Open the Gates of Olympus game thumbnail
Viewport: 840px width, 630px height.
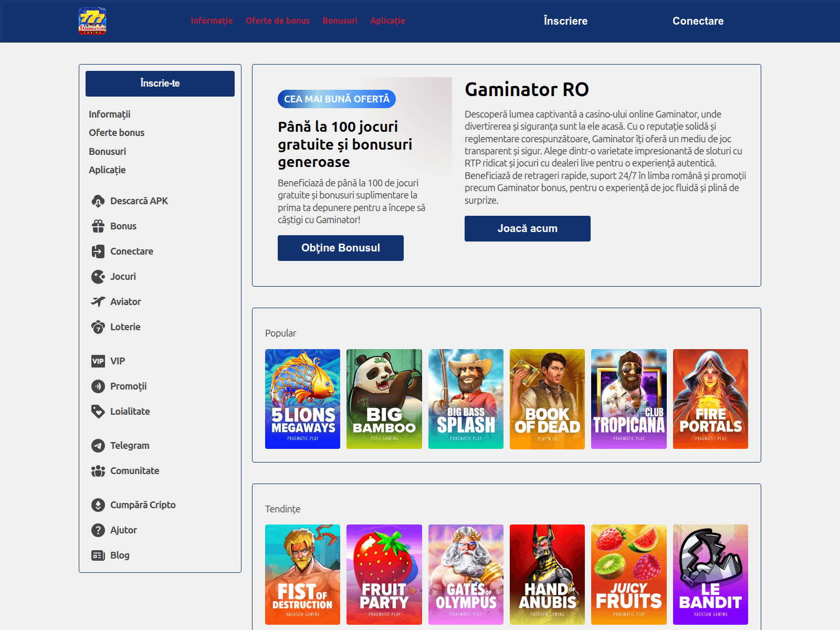click(466, 574)
